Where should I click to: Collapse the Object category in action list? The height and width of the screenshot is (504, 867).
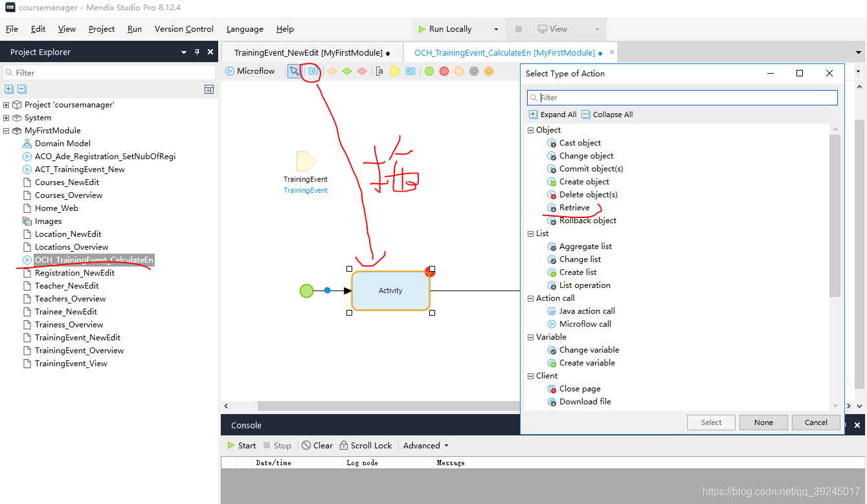pyautogui.click(x=531, y=130)
